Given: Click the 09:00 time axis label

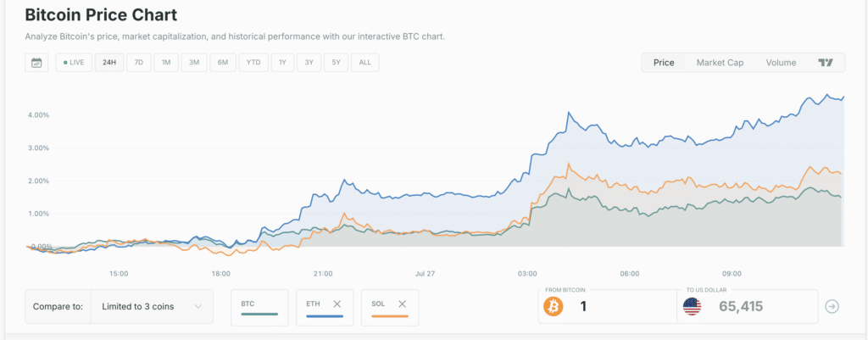Looking at the screenshot, I should pos(732,273).
